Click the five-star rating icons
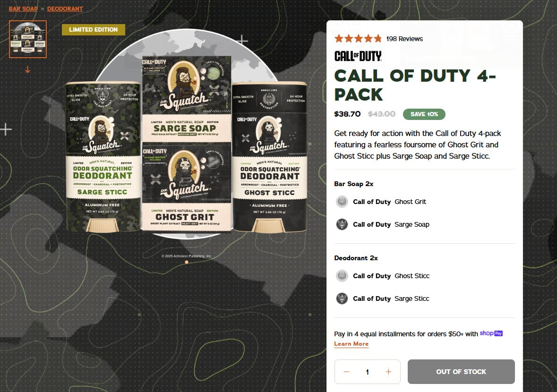 coord(358,38)
